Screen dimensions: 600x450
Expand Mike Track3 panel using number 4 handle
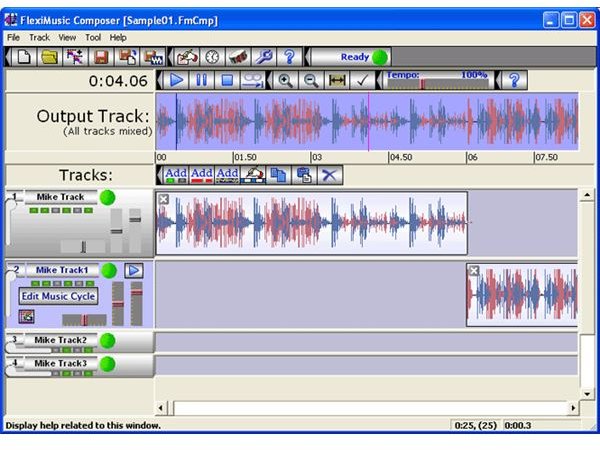[x=13, y=363]
